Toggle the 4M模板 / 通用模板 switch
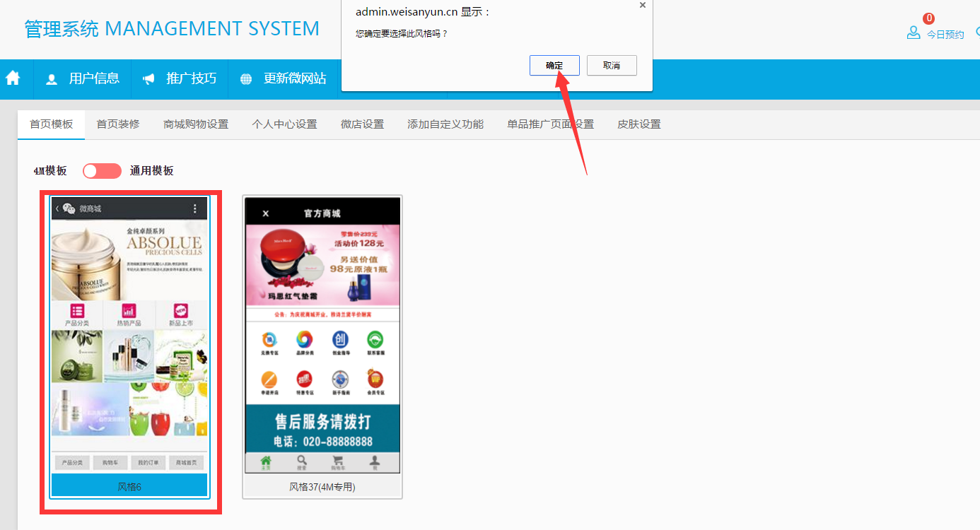Viewport: 980px width, 530px height. (x=102, y=171)
